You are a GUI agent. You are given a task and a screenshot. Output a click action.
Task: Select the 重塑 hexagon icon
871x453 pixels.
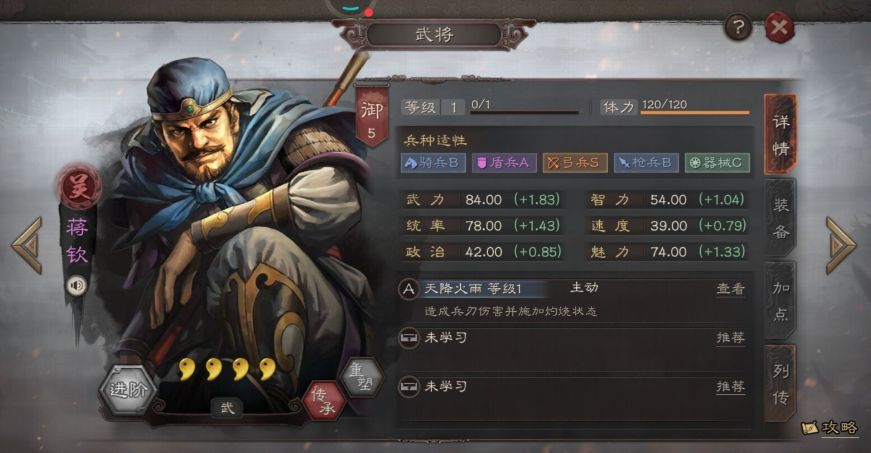(362, 377)
